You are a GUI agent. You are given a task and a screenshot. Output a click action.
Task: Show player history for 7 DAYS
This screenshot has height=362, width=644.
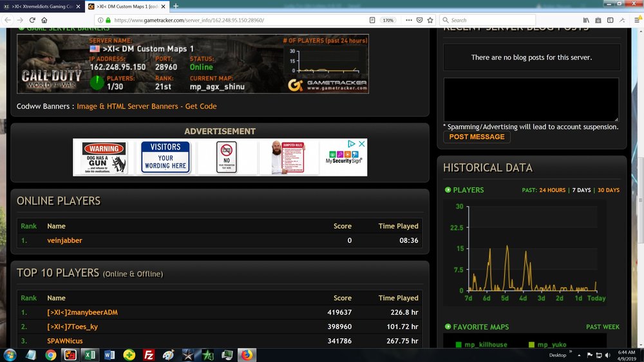581,190
